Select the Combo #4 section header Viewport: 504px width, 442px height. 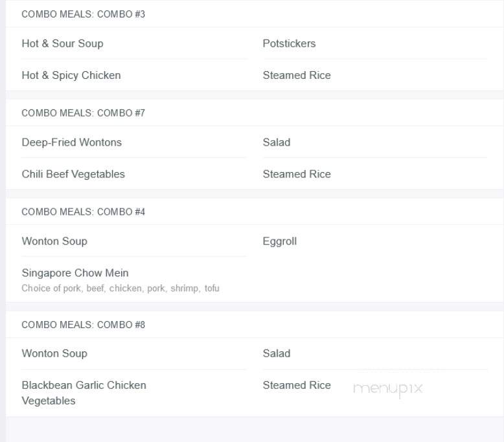pyautogui.click(x=84, y=212)
